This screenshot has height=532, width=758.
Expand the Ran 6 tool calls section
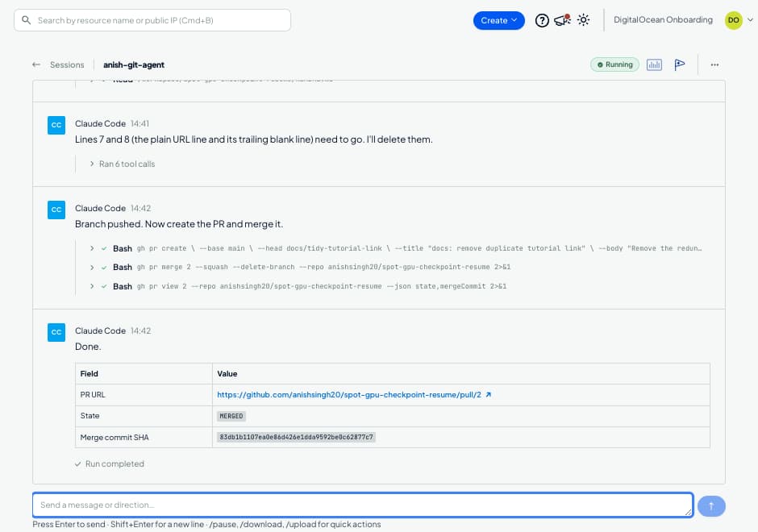123,164
